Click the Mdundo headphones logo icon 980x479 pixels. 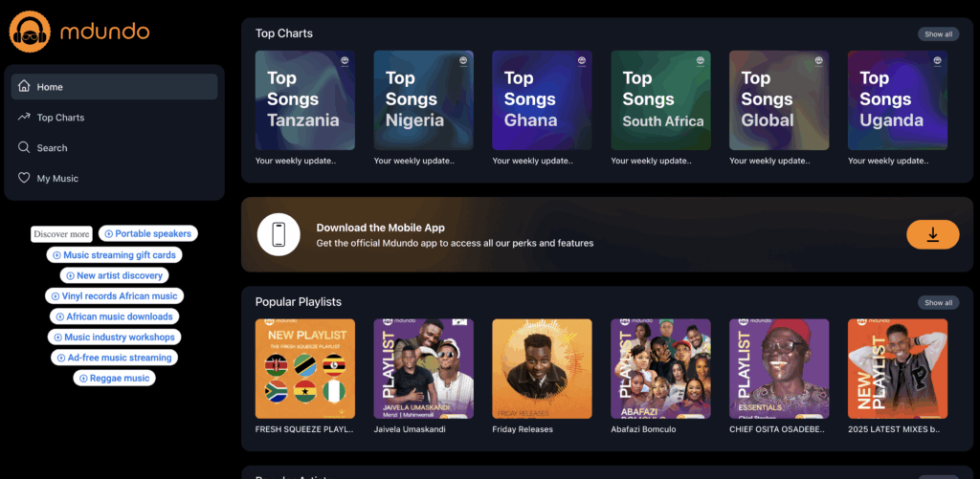tap(29, 32)
